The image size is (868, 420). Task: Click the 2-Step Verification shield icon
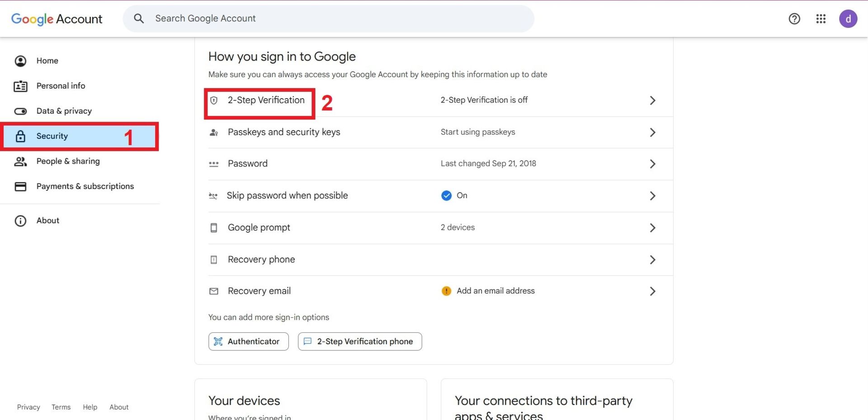click(x=214, y=100)
